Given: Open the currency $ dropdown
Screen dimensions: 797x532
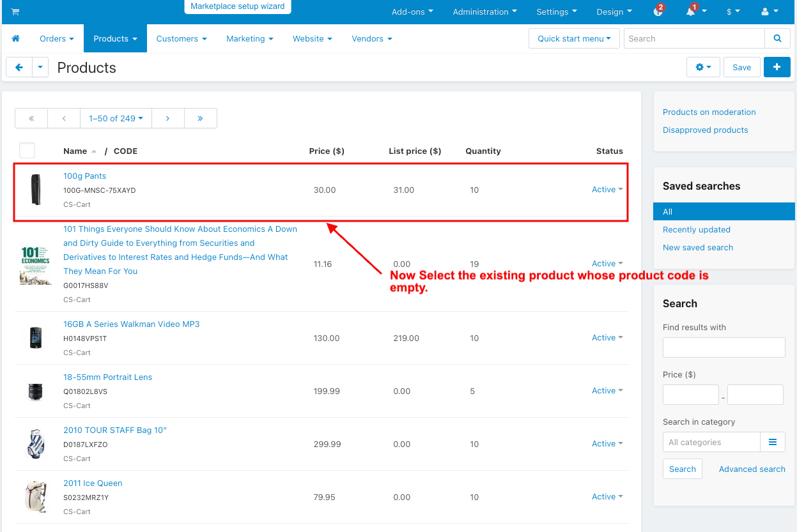Looking at the screenshot, I should [x=733, y=11].
